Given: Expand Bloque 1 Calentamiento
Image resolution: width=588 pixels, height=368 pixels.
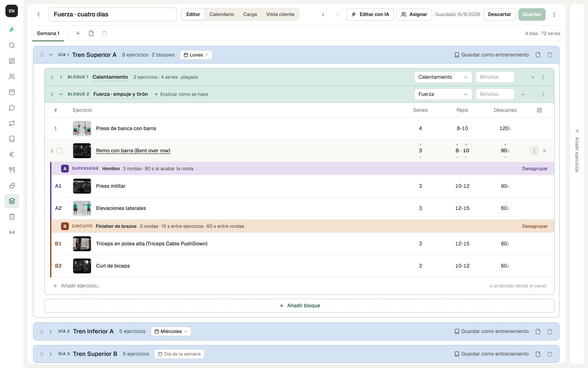Looking at the screenshot, I should (61, 77).
